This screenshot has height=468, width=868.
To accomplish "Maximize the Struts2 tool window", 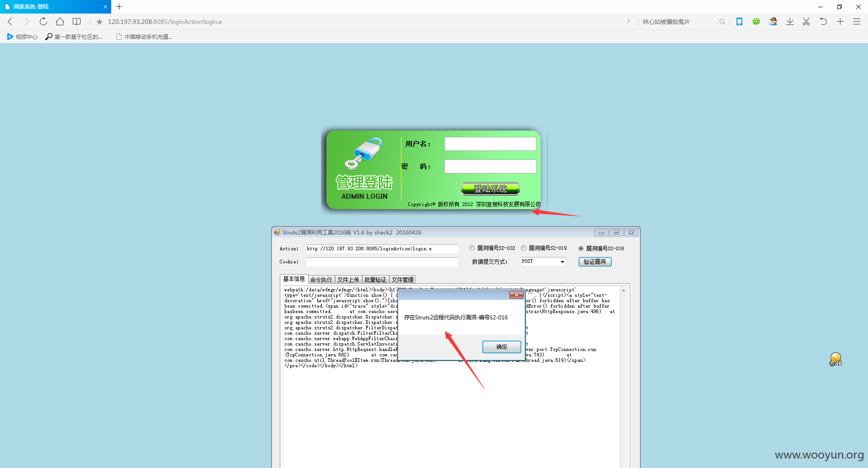I will click(616, 233).
